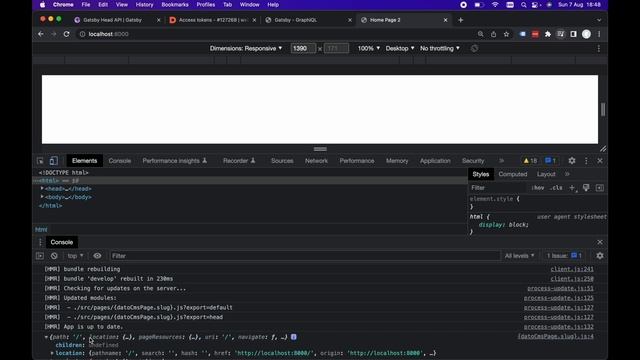Go back in Chrome history

[41, 34]
